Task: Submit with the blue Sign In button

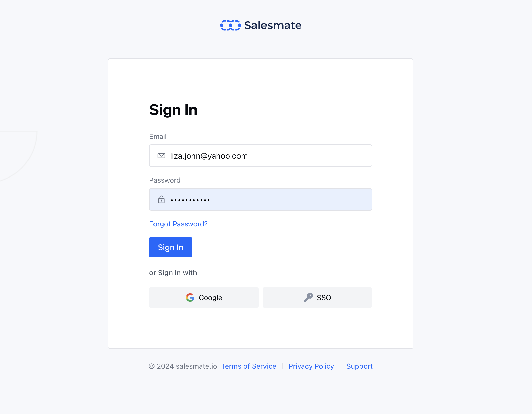Action: point(171,247)
